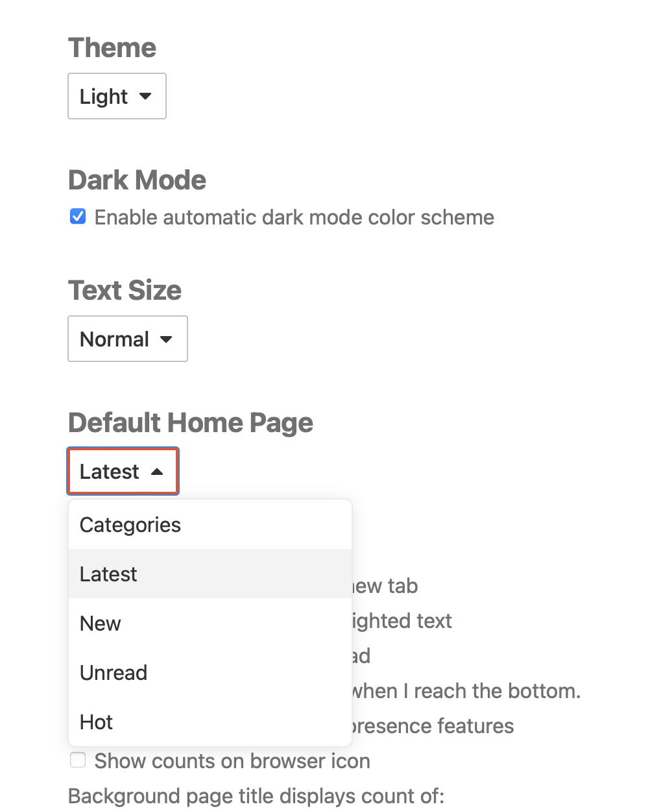Click the Text Size section heading

125,291
